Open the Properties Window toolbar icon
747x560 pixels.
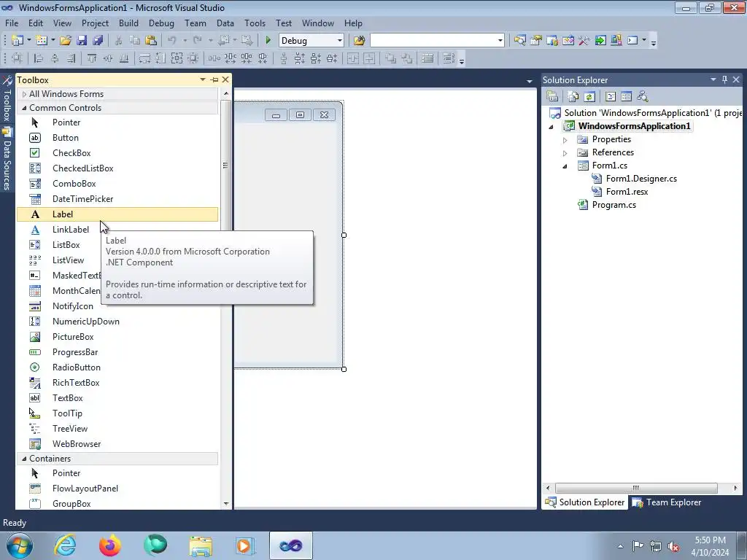pyautogui.click(x=536, y=41)
